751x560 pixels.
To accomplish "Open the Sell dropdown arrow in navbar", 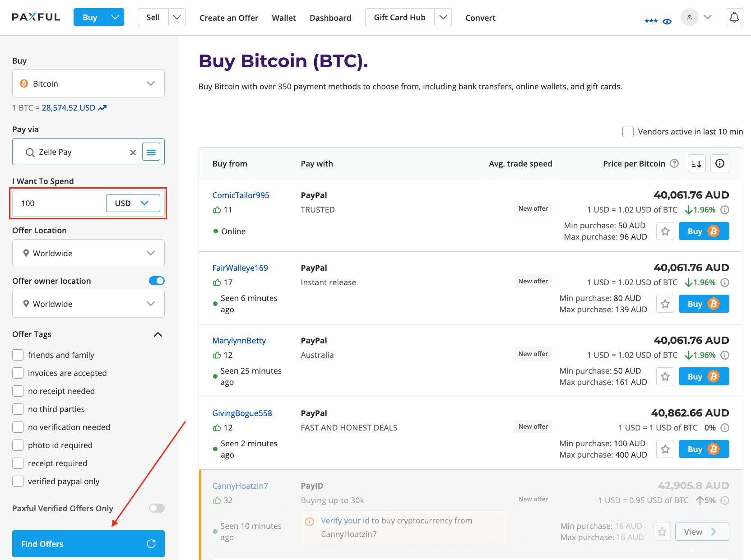I will pos(177,17).
